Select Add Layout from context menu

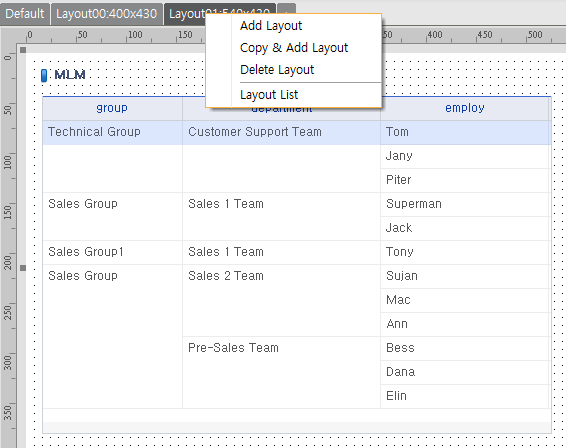click(271, 26)
